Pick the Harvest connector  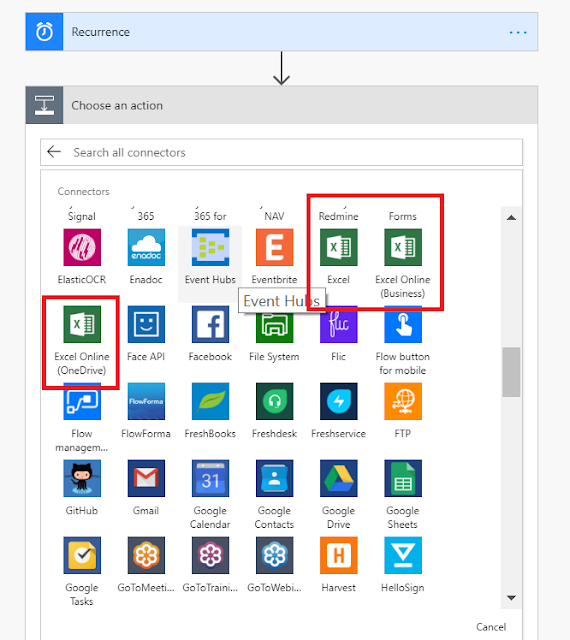click(x=338, y=555)
